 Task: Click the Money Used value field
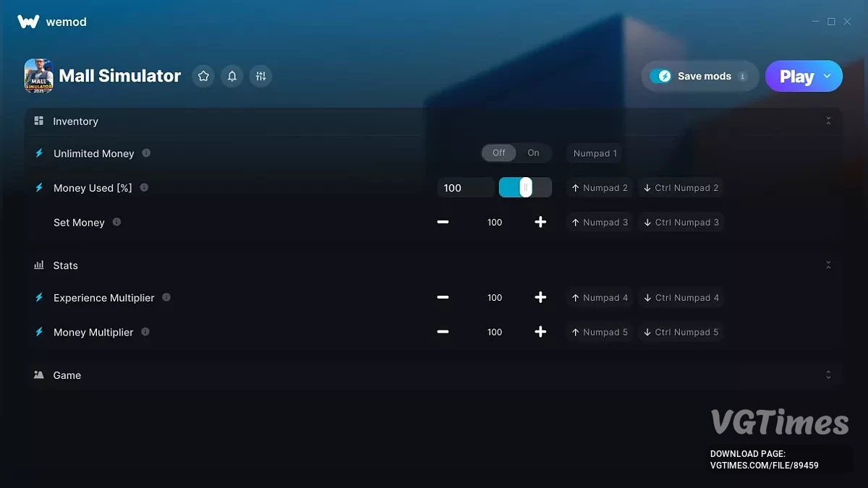point(466,188)
